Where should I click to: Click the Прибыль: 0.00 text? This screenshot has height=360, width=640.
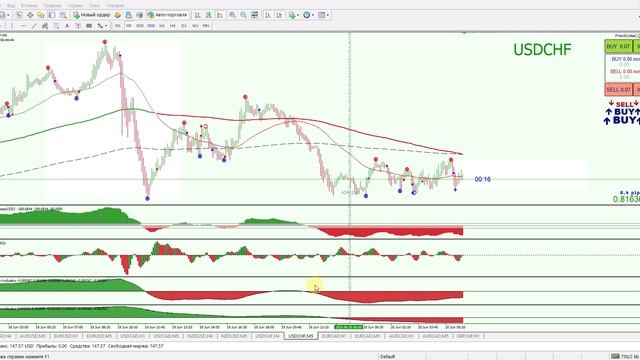click(x=51, y=346)
